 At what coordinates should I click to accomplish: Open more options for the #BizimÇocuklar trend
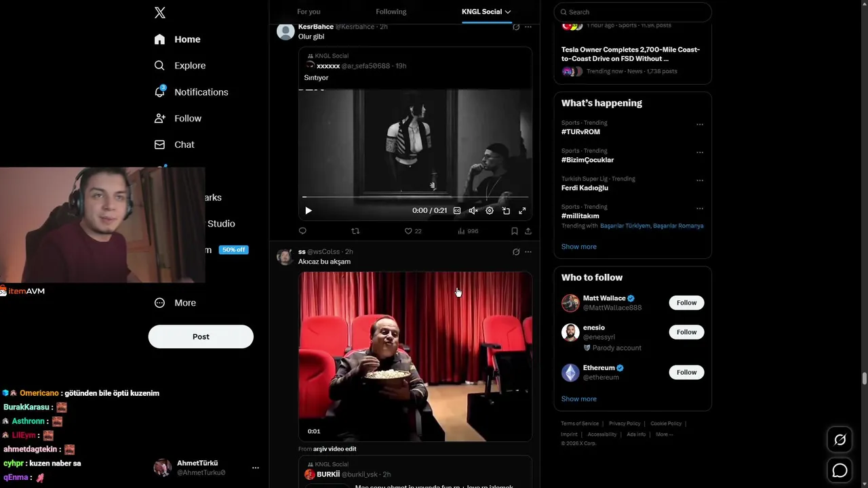click(700, 152)
